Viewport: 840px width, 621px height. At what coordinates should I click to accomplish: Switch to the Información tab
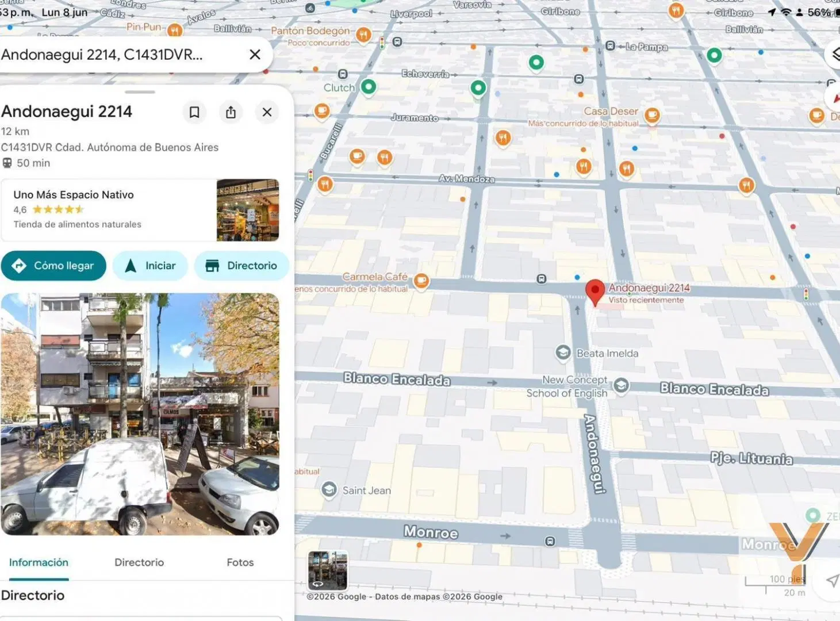[x=39, y=562]
